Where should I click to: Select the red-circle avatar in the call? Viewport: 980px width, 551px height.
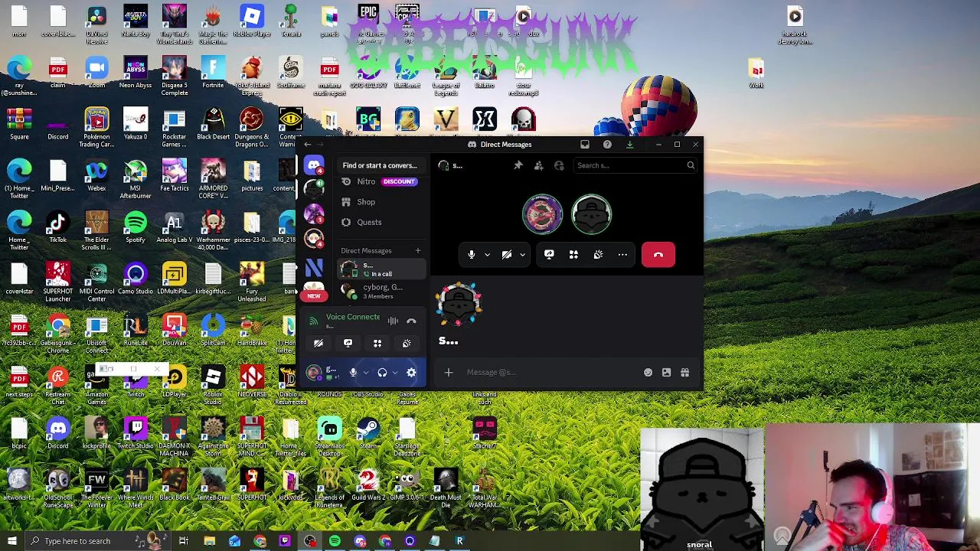click(x=542, y=214)
